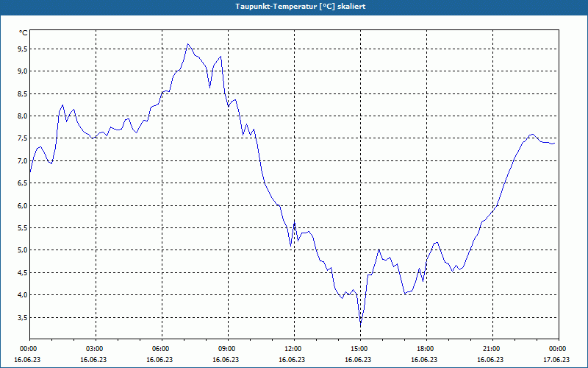Select the '8,0' y-axis label
The image size is (588, 368).
(22, 116)
